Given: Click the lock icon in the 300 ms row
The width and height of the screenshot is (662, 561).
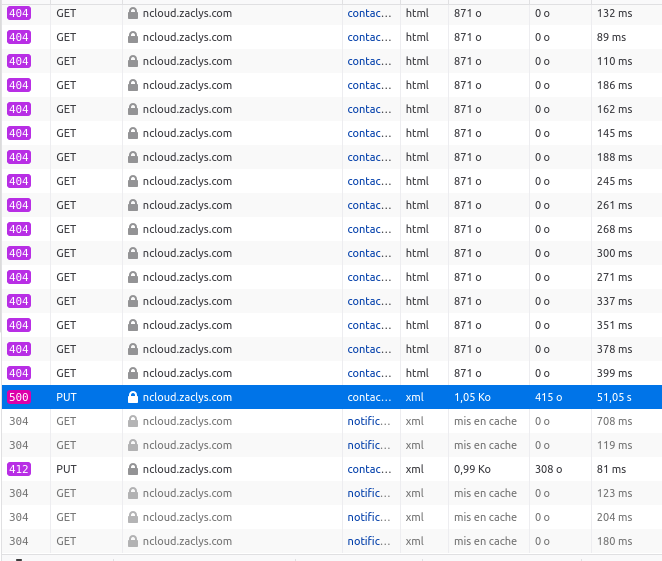Looking at the screenshot, I should pos(132,253).
